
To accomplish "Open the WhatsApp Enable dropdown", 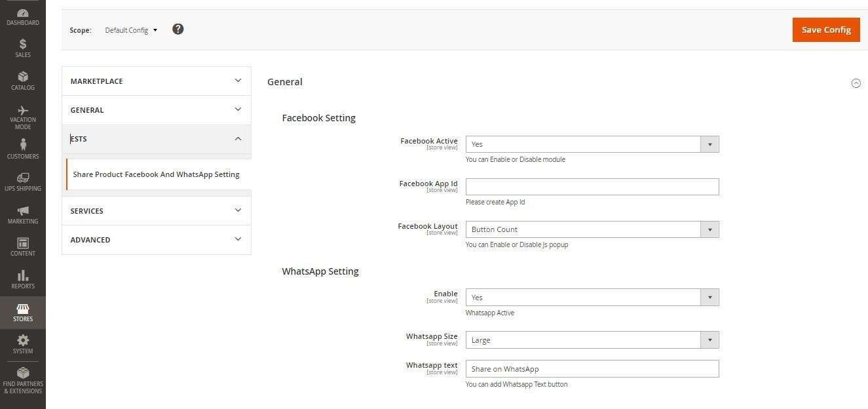I will pos(592,298).
